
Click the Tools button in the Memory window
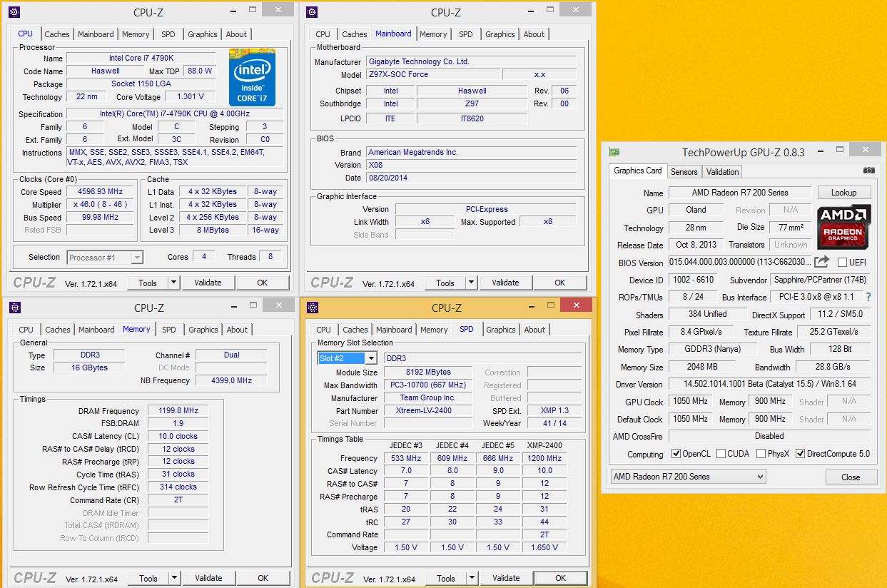pos(148,578)
